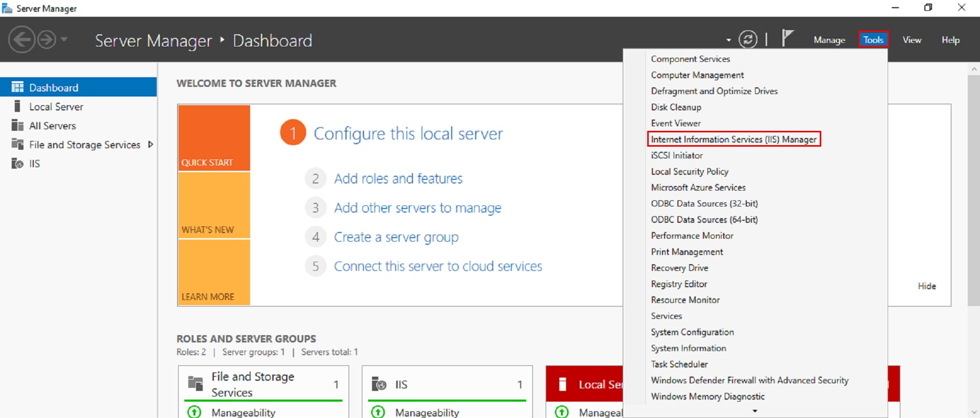Expand more items at bottom of Tools menu

point(755,411)
